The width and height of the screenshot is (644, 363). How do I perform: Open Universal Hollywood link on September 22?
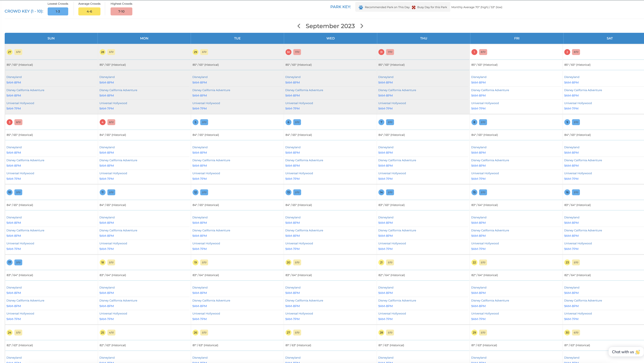tap(485, 314)
